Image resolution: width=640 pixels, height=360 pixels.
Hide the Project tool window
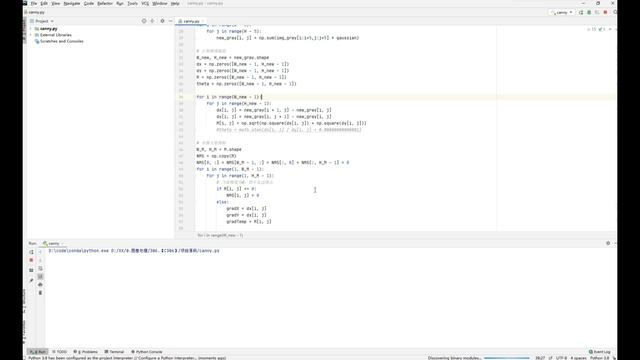[x=171, y=21]
